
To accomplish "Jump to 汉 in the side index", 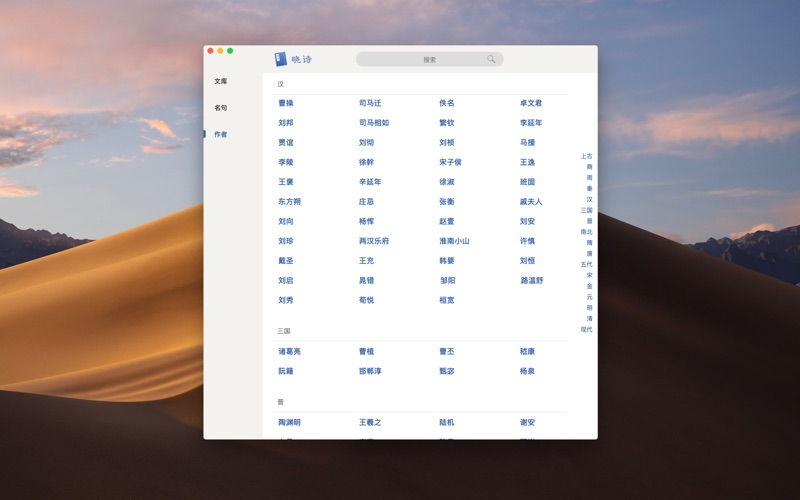I will 589,199.
